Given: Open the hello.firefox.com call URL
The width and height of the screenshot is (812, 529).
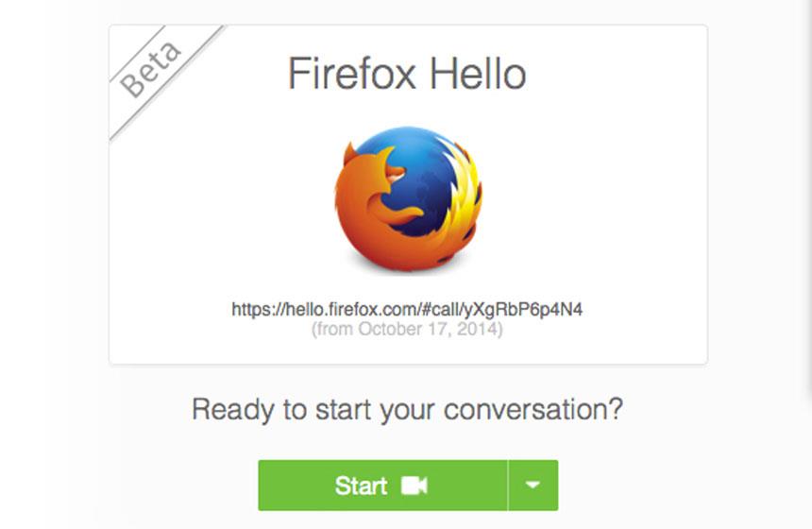Looking at the screenshot, I should point(407,309).
